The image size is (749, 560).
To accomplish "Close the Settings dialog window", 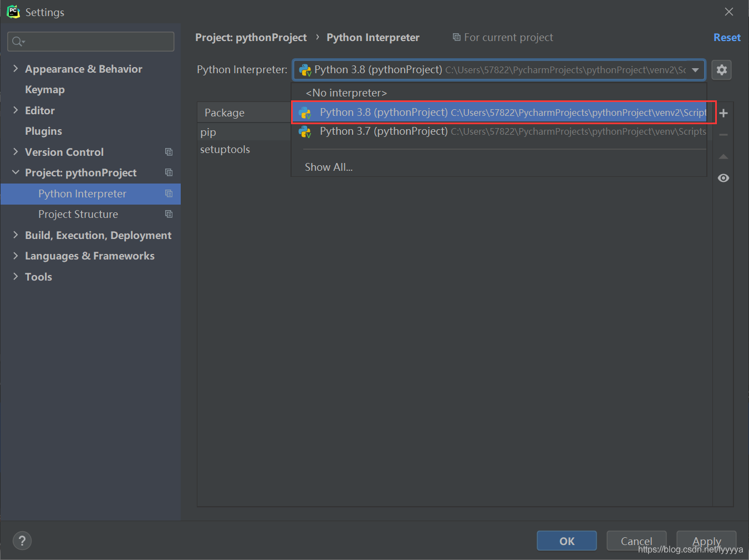I will (729, 12).
